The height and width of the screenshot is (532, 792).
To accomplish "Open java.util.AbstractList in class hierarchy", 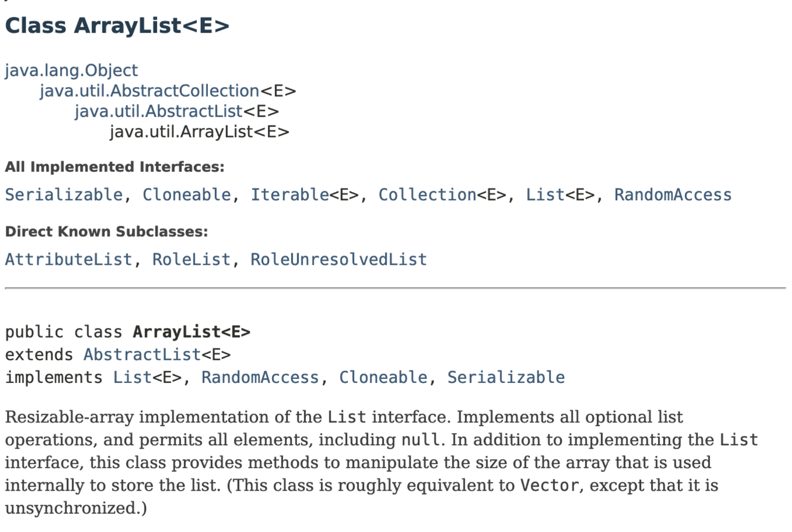I will pyautogui.click(x=159, y=111).
